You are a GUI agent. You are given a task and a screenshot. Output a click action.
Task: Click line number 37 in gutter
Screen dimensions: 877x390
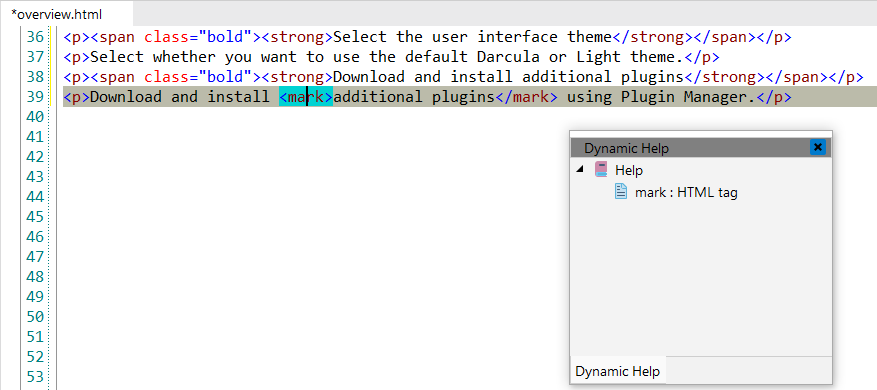pos(35,57)
